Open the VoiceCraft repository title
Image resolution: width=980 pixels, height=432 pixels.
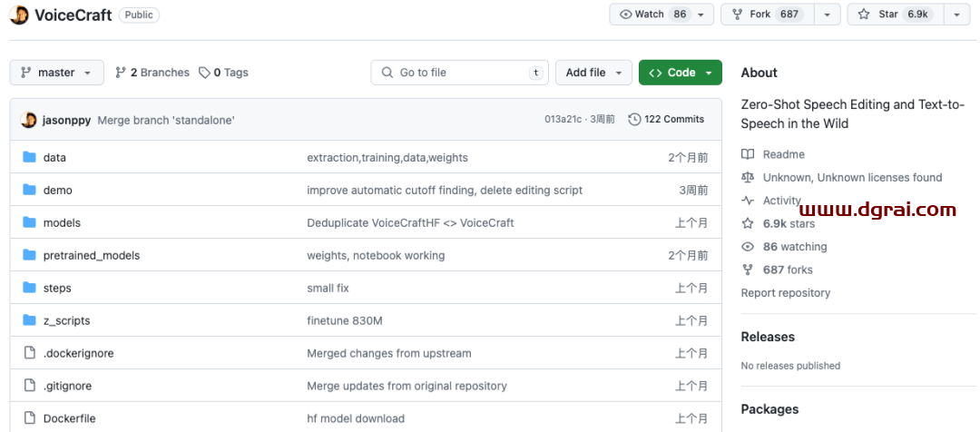click(73, 15)
